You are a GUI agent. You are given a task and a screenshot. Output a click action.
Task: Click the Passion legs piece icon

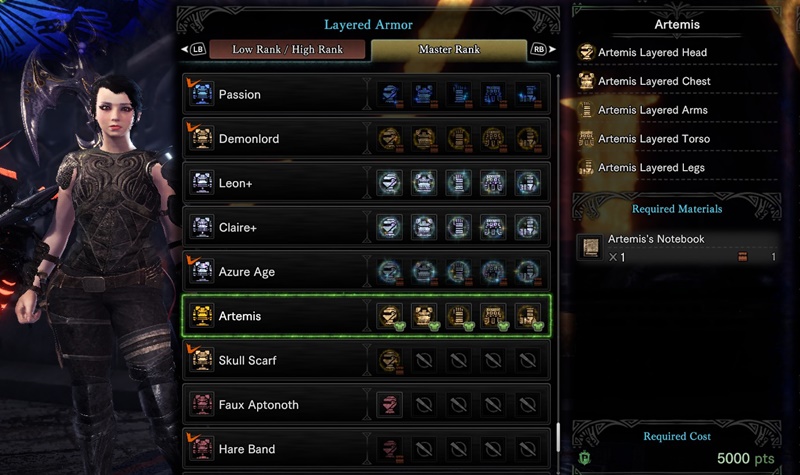coord(528,94)
